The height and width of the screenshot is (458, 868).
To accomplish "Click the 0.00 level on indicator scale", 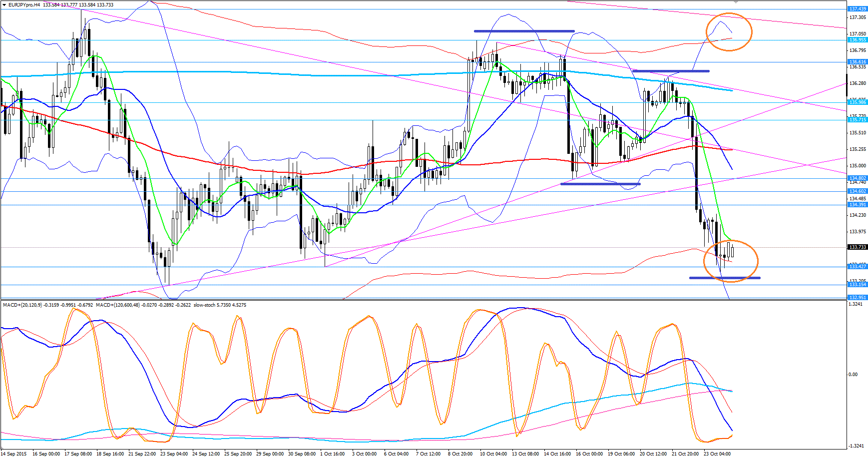I will pyautogui.click(x=853, y=375).
